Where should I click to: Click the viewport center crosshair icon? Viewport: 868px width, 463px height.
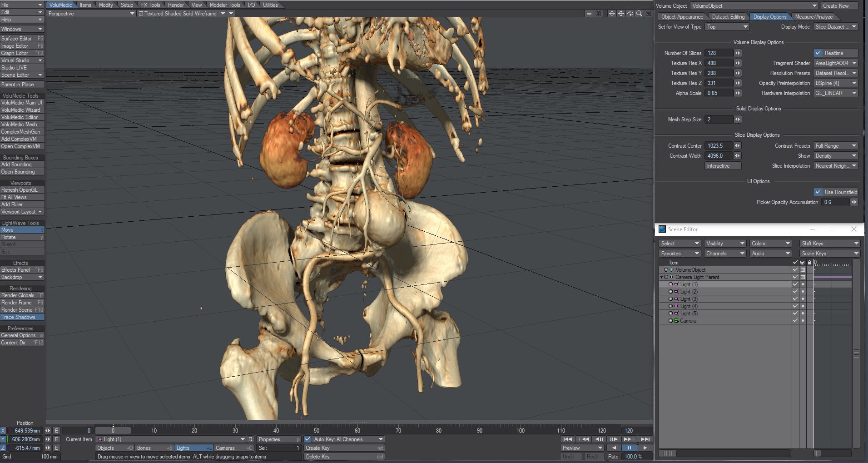(612, 14)
